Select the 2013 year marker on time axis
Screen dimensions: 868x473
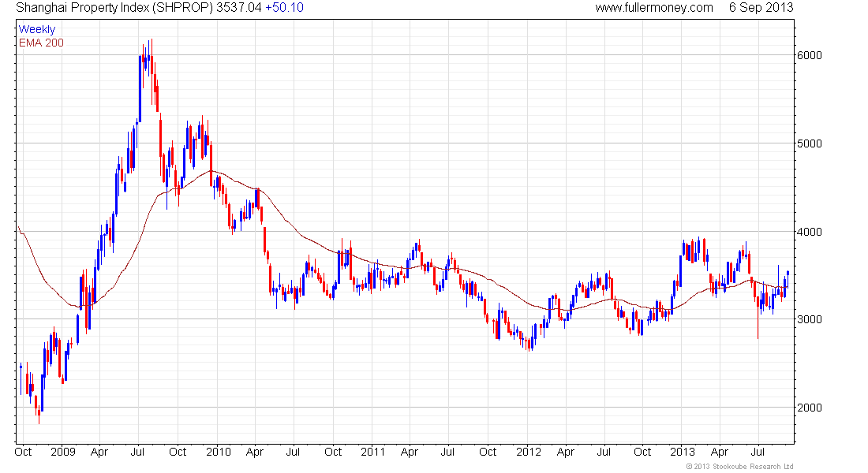point(682,453)
